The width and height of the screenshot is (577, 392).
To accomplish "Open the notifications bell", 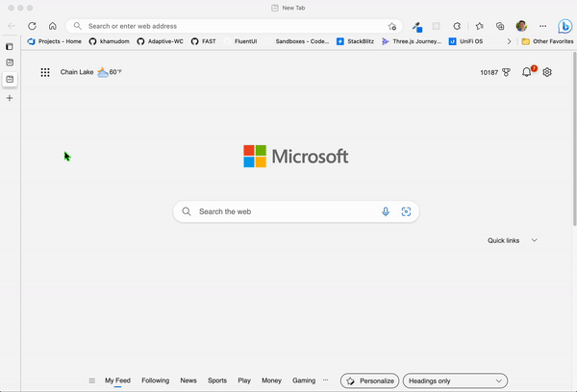I will (527, 72).
